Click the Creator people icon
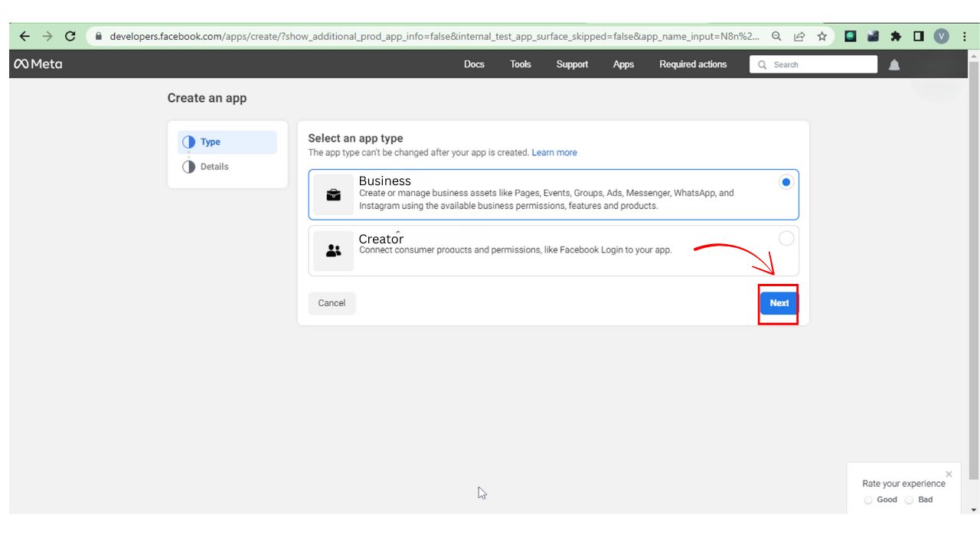This screenshot has height=551, width=980. click(x=334, y=251)
